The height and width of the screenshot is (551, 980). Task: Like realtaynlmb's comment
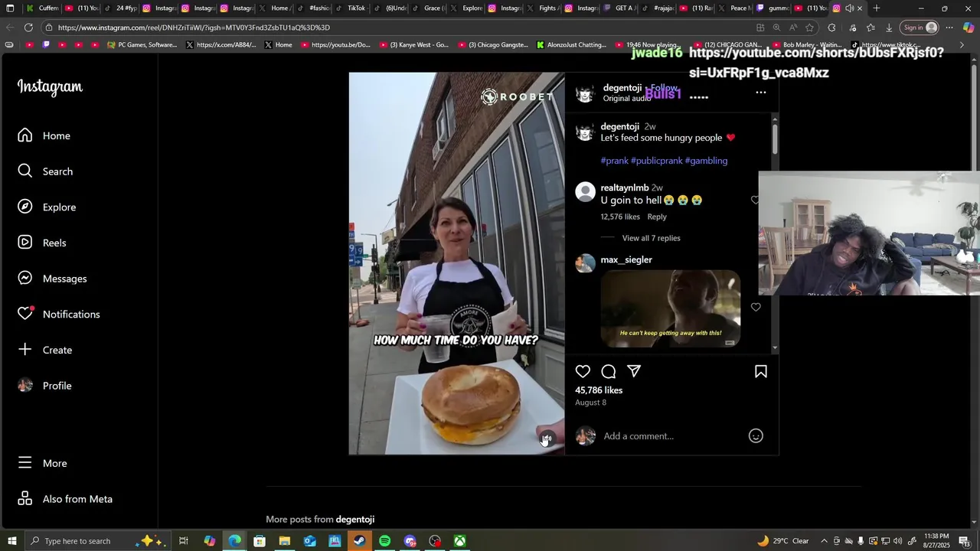[x=755, y=200]
